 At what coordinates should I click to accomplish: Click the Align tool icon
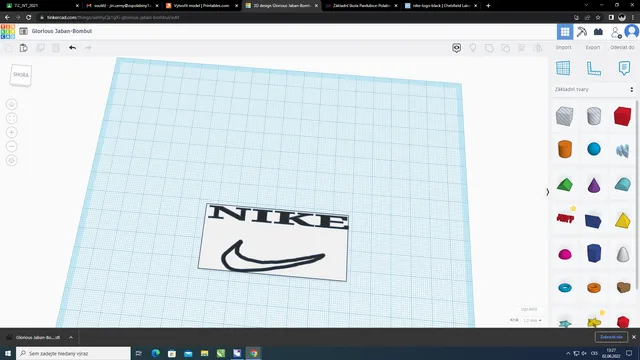[522, 48]
